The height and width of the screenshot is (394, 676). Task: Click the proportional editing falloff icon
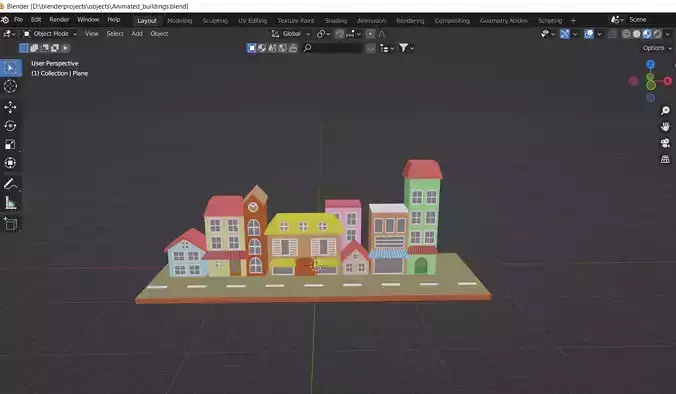point(382,34)
